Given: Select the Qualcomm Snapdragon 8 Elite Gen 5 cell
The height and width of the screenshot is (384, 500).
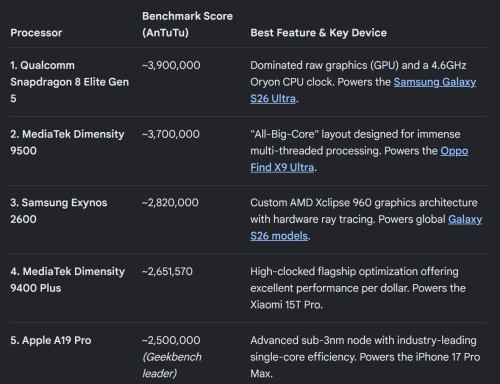Looking at the screenshot, I should pyautogui.click(x=69, y=82).
